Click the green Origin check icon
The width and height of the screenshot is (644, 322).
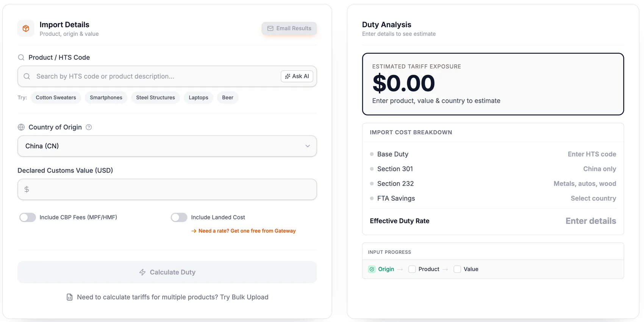372,269
